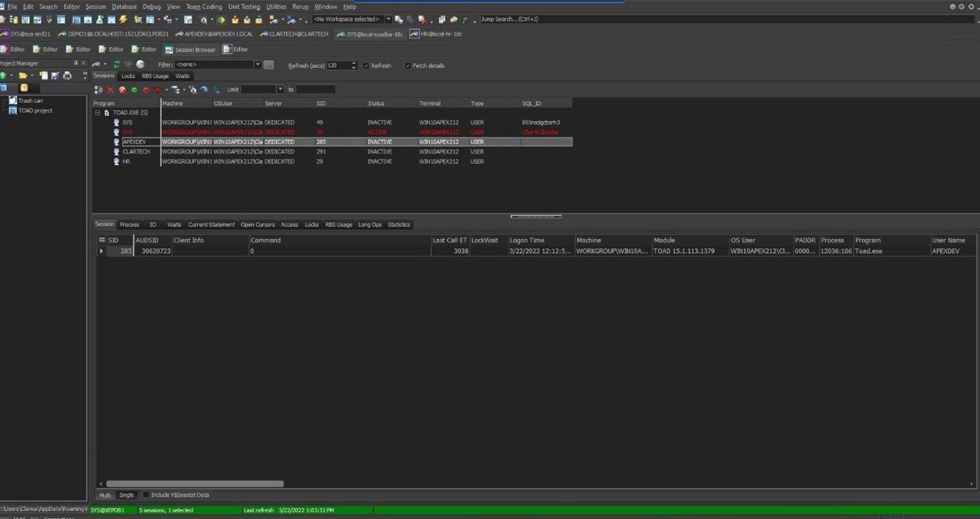Click the pin icon on Project Manager panel
980x519 pixels.
tap(75, 63)
